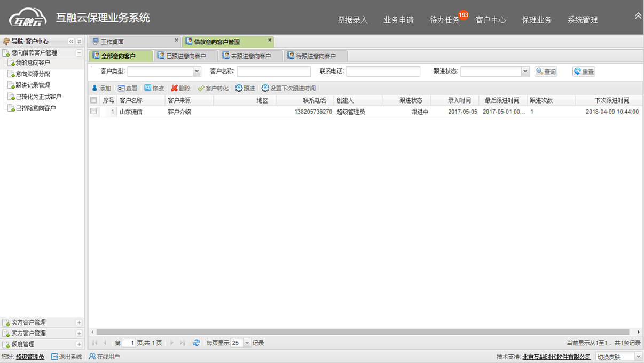Click the 客户名称 input field
644x363 pixels.
tap(273, 72)
